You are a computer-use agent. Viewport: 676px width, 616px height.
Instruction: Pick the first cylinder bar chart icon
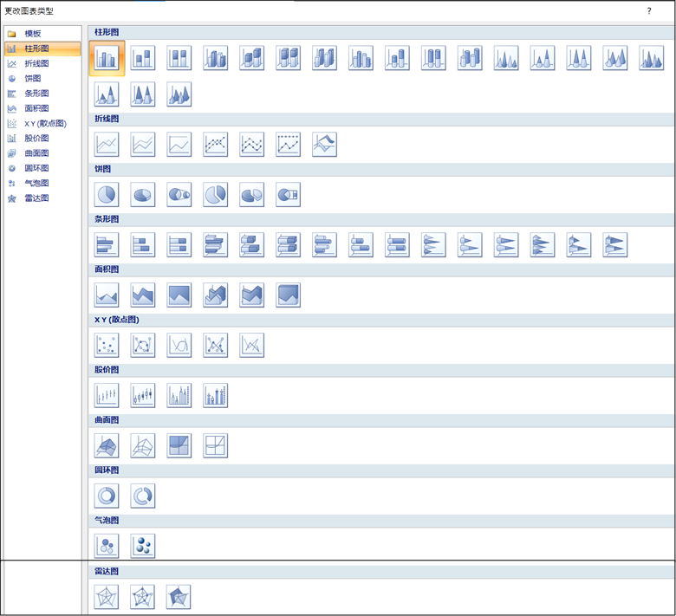pyautogui.click(x=324, y=245)
